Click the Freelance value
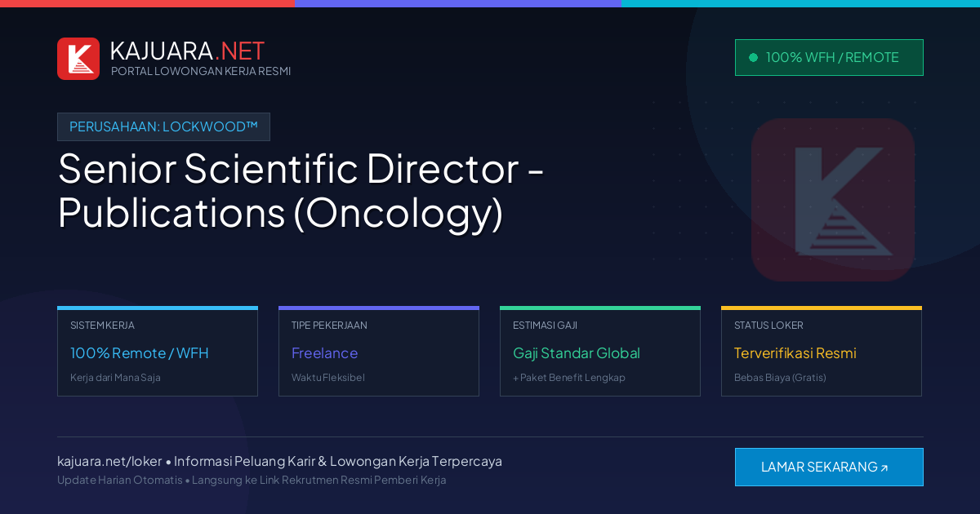 tap(324, 353)
